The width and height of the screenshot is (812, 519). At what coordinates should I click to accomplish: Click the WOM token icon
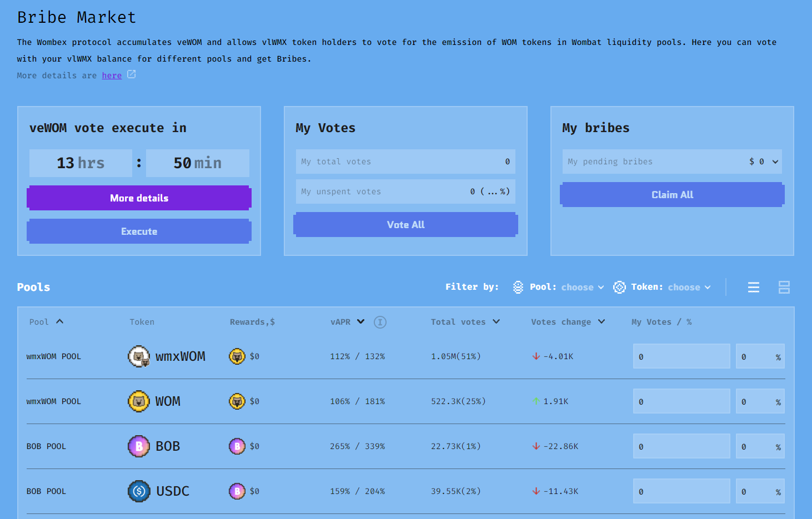(139, 401)
